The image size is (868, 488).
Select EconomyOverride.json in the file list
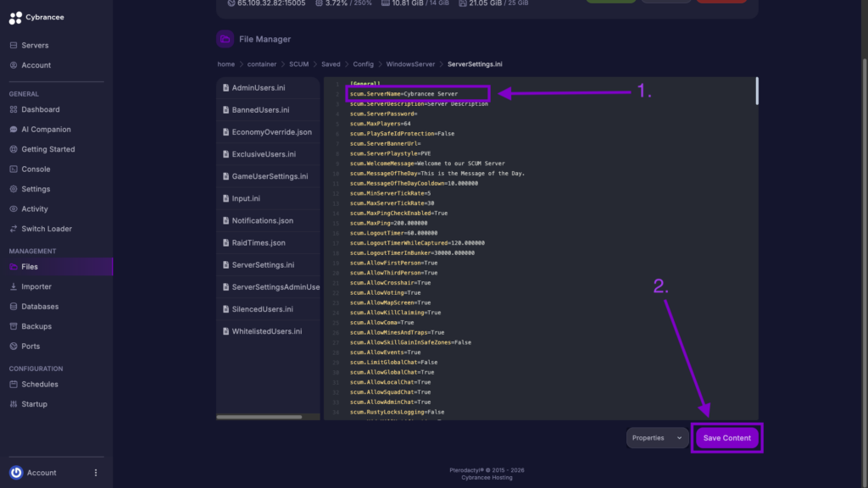point(272,131)
